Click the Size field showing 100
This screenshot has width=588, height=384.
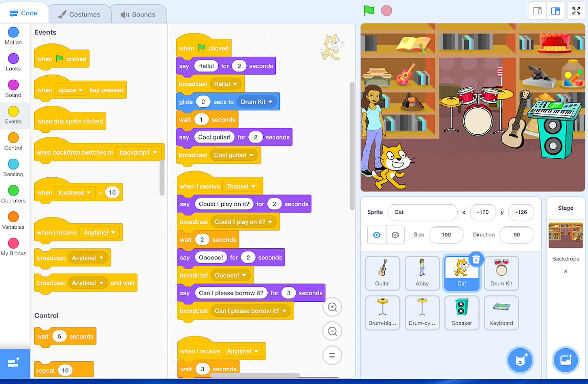(446, 235)
